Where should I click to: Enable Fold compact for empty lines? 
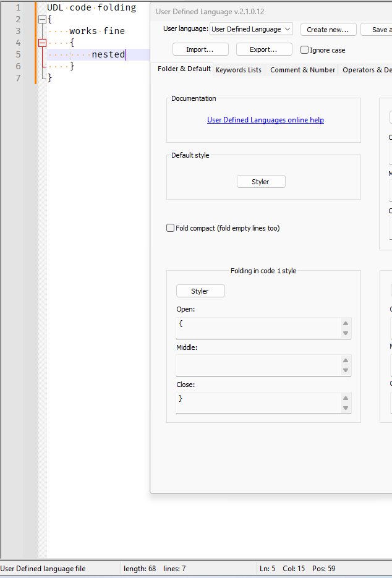(x=170, y=227)
